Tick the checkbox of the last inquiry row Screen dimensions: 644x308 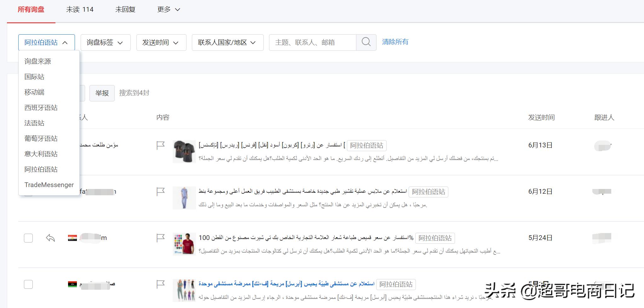28,284
